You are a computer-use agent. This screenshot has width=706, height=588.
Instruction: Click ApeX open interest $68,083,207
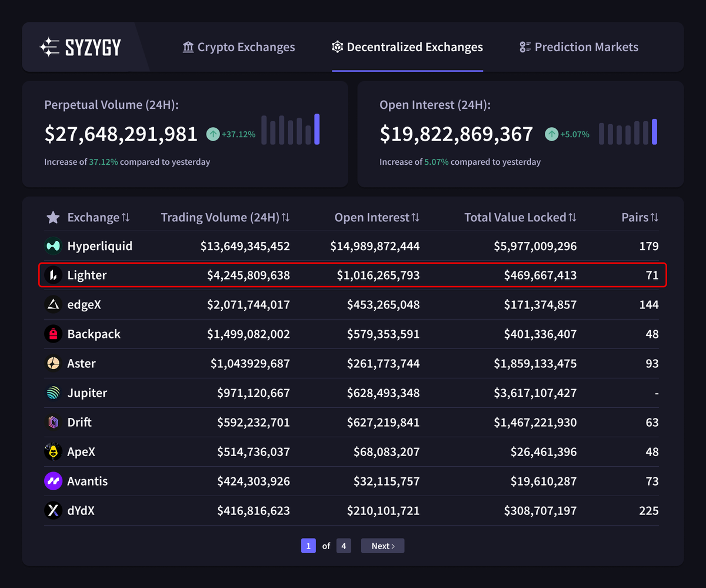387,451
